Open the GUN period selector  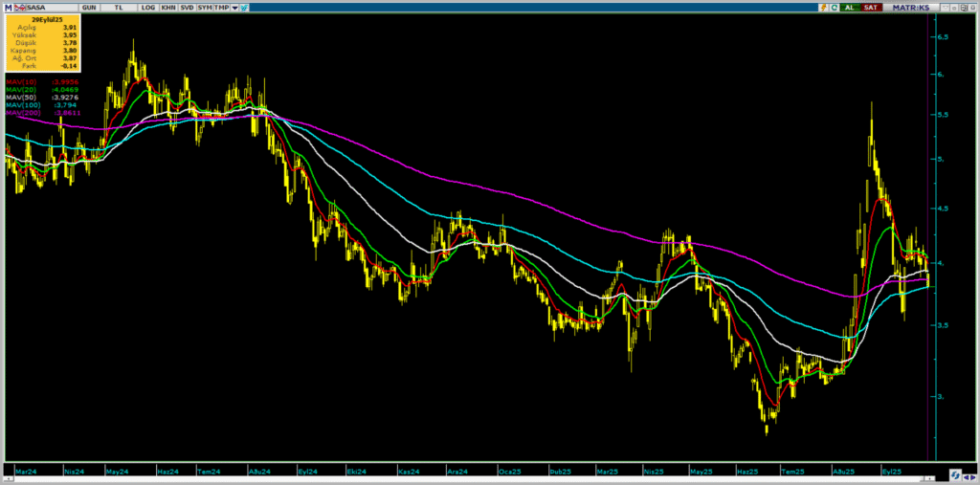[x=88, y=7]
